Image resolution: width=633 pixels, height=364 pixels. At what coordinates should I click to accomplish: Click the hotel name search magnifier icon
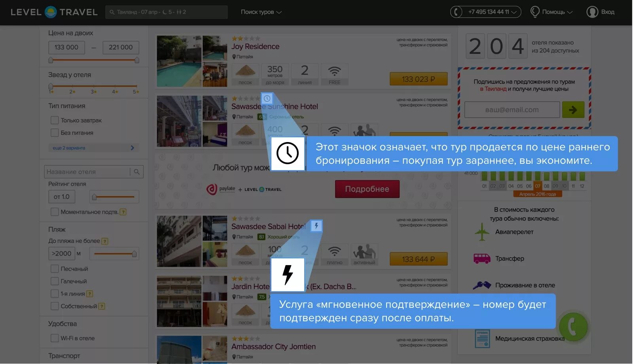[x=136, y=172]
